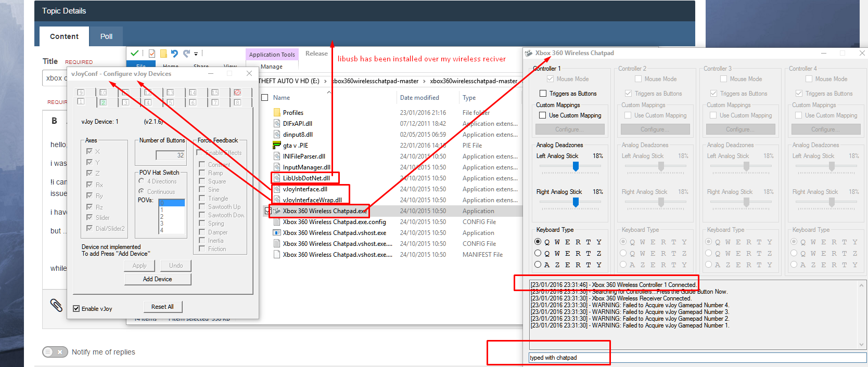Click the InputManager.dll file icon

(277, 167)
